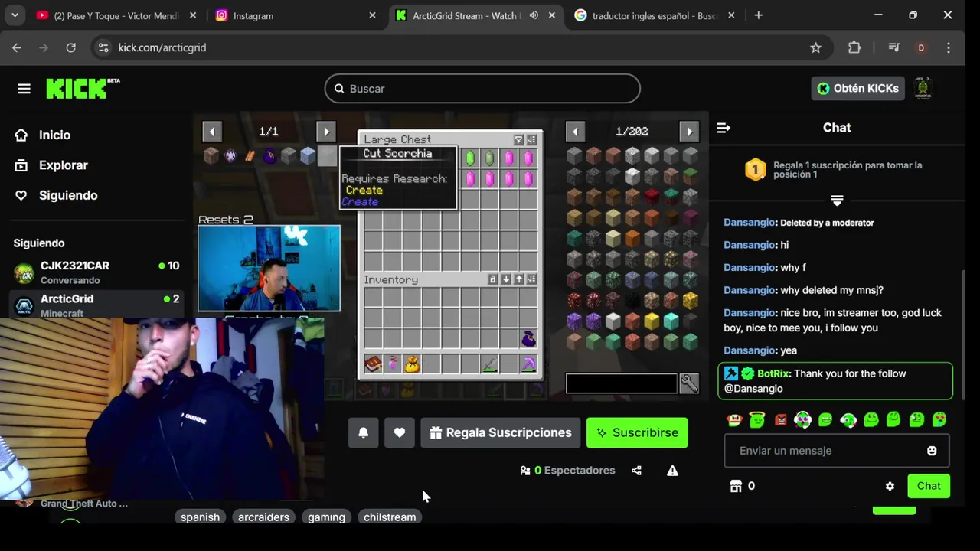The image size is (980, 551).
Task: Open the ArcticGrid followed channel
Action: 96,305
